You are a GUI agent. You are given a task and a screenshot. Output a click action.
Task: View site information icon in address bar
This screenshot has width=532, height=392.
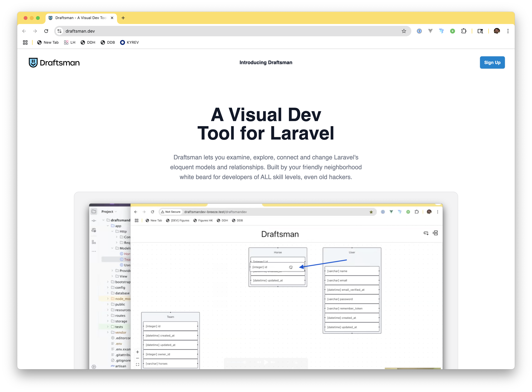pyautogui.click(x=60, y=31)
